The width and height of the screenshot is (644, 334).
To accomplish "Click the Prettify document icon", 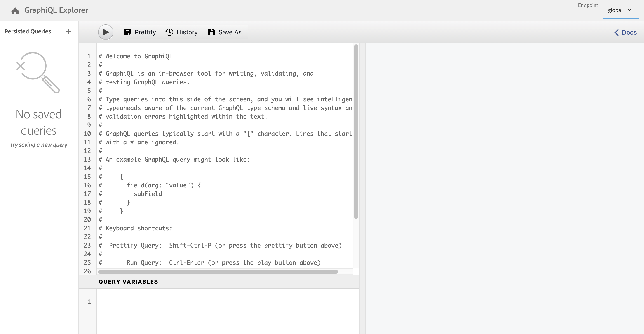I will click(127, 32).
